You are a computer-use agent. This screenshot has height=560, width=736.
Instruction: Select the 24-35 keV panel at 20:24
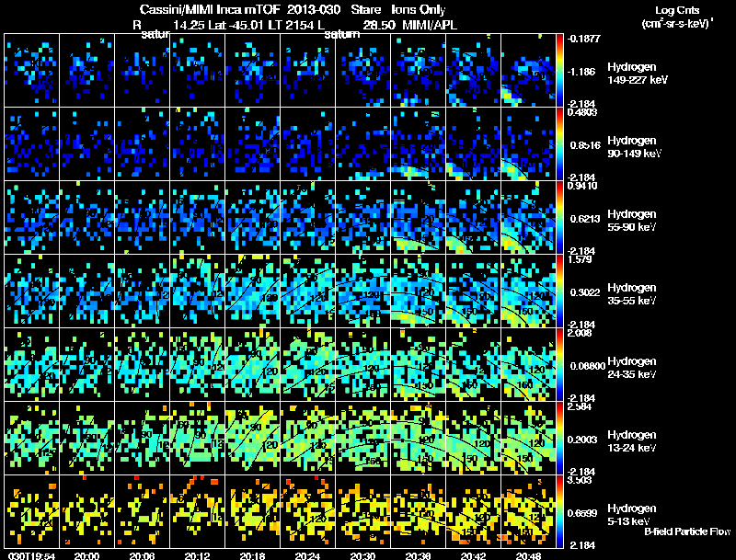[307, 365]
